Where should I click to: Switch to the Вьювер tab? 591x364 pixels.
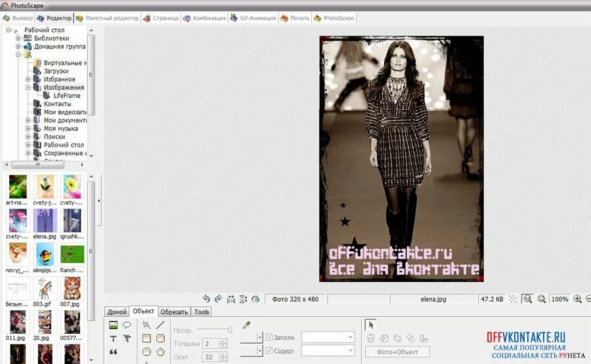pyautogui.click(x=18, y=18)
